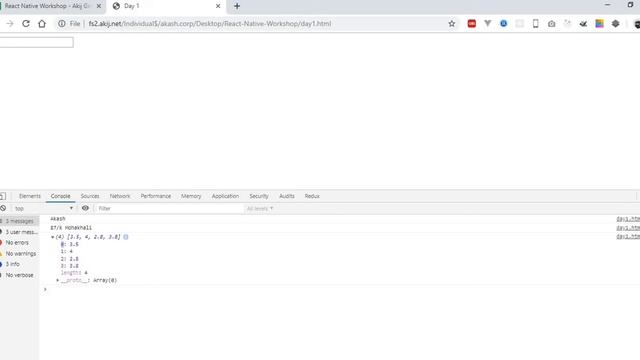Image resolution: width=640 pixels, height=360 pixels.
Task: Open the Console DevTools tab
Action: click(x=60, y=196)
